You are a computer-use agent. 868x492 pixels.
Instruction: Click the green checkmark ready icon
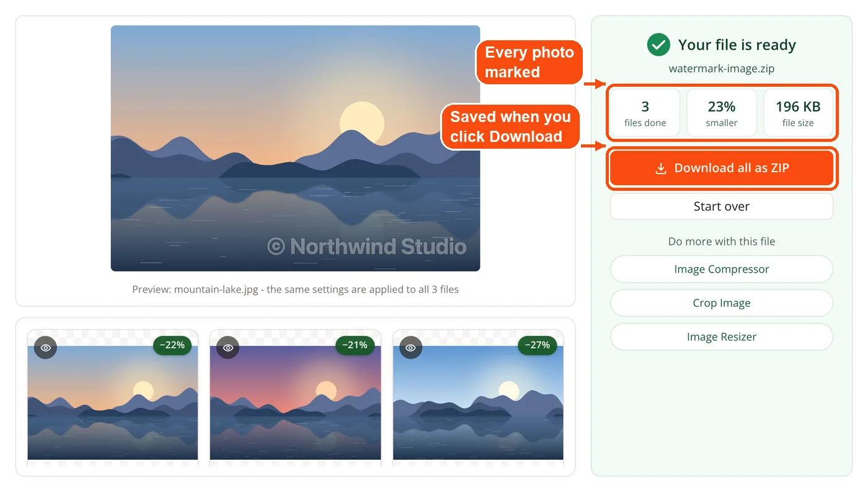(658, 45)
